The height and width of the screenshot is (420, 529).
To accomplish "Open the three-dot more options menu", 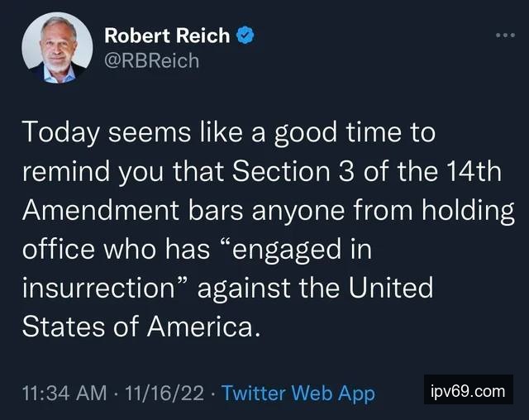I will click(504, 36).
